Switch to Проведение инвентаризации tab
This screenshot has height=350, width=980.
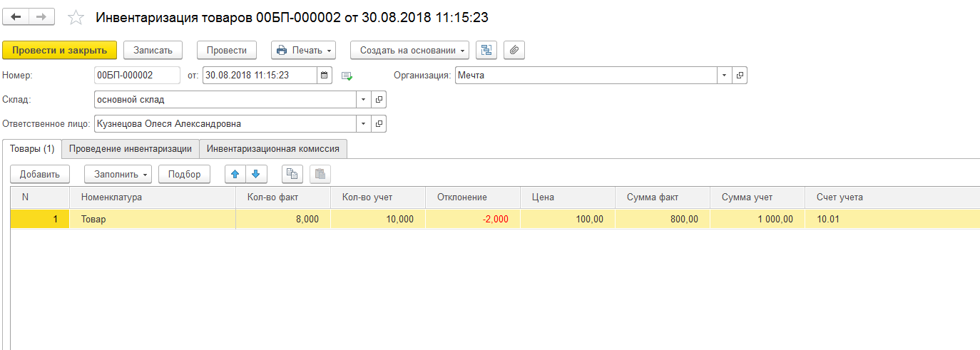tap(131, 149)
